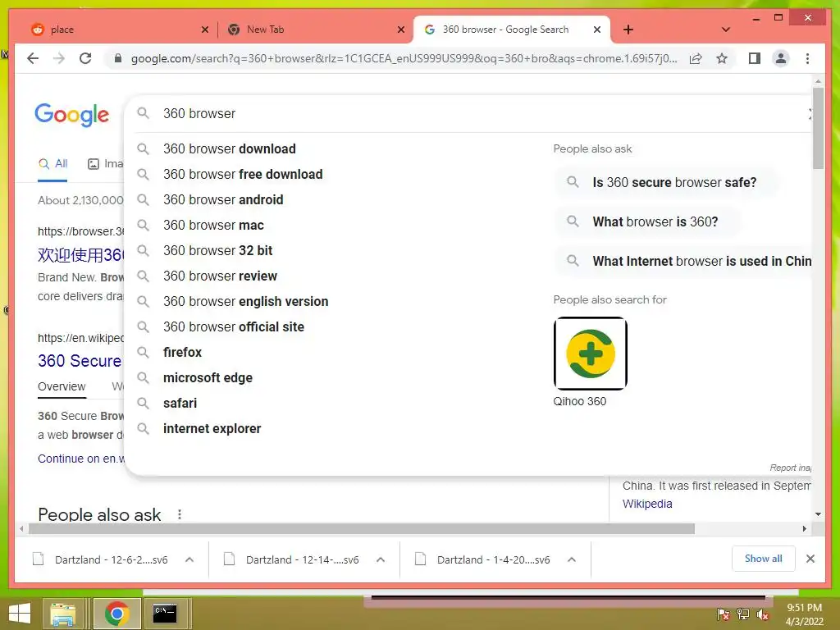Click the Google logo
This screenshot has width=840, height=630.
72,115
